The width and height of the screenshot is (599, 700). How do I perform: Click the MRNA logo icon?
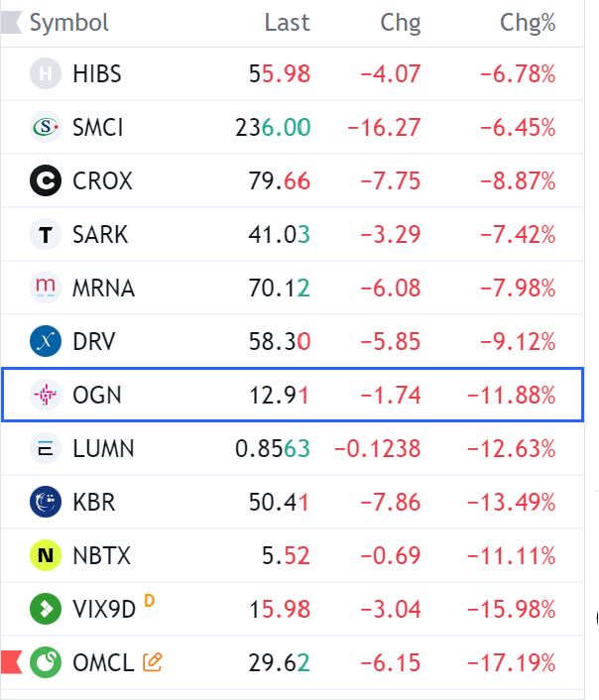click(46, 289)
